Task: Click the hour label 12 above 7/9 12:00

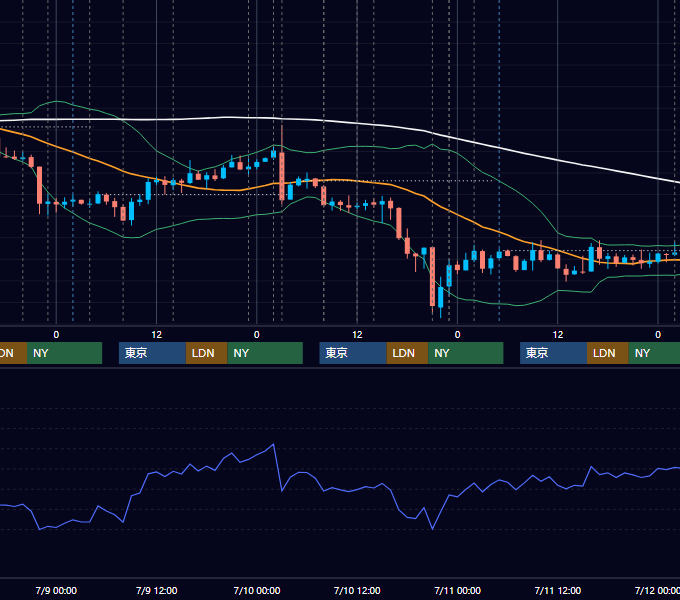Action: tap(157, 335)
